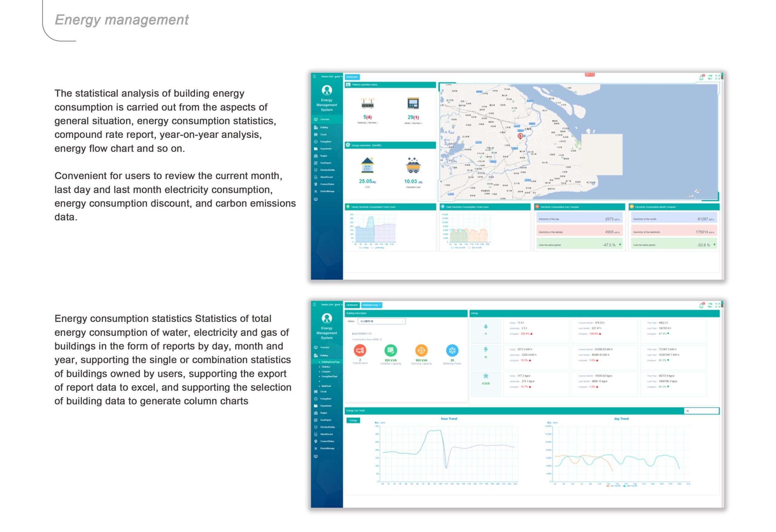Image resolution: width=776 pixels, height=532 pixels.
Task: Toggle the today legend in hourly chart
Action: [364, 248]
